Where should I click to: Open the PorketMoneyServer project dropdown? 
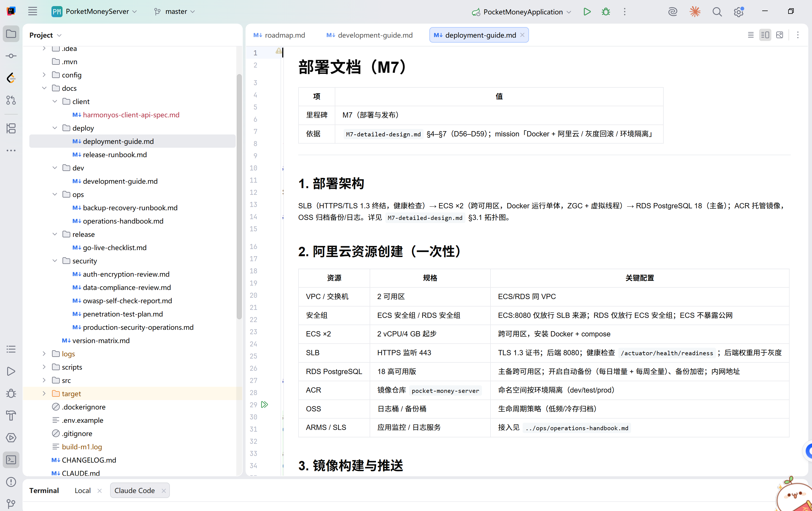94,11
